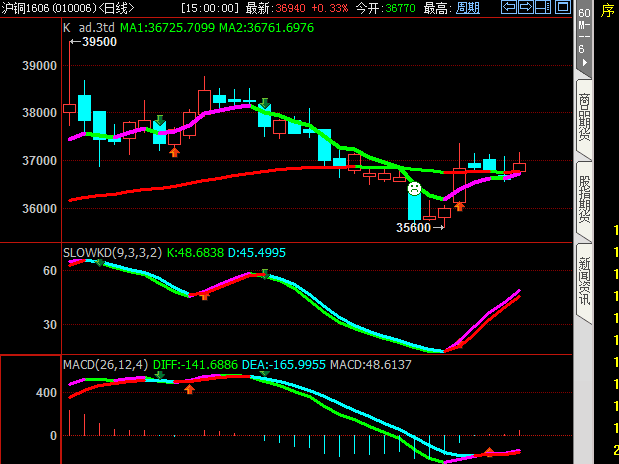This screenshot has height=464, width=619.
Task: Click the green arrow at the SLOWKD second peak
Action: click(265, 274)
